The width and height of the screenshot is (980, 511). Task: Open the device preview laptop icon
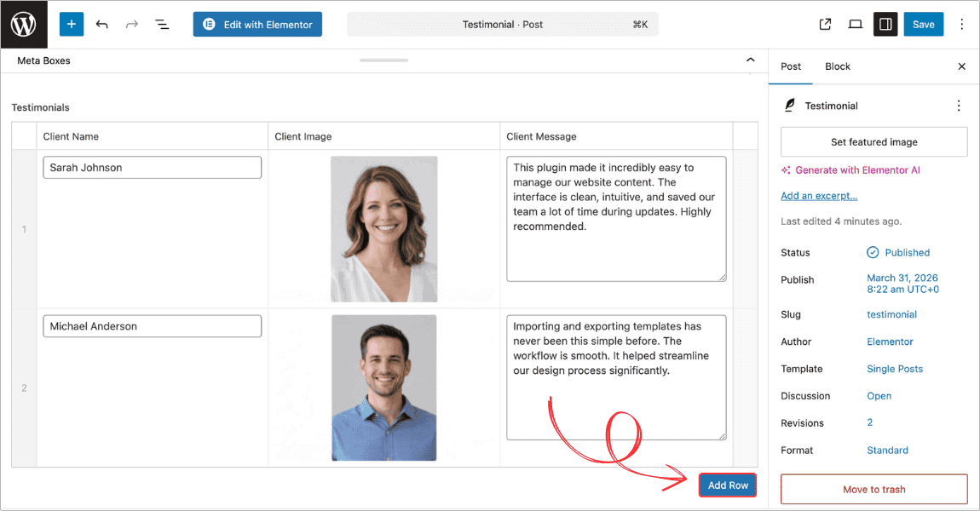point(855,25)
